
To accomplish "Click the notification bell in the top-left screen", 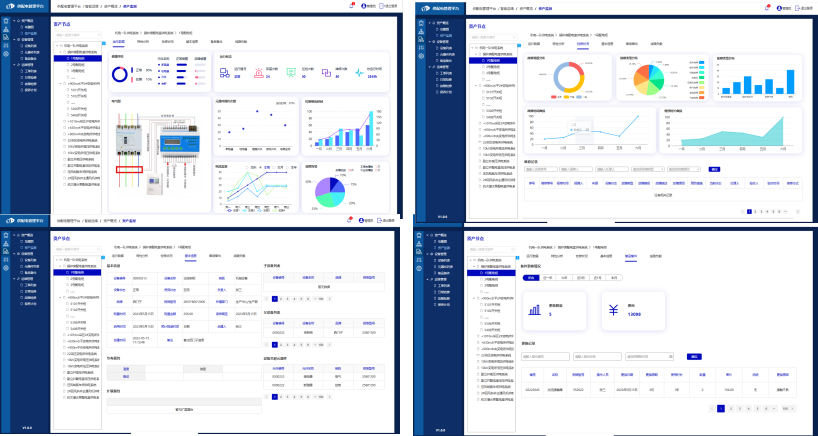I will [349, 5].
